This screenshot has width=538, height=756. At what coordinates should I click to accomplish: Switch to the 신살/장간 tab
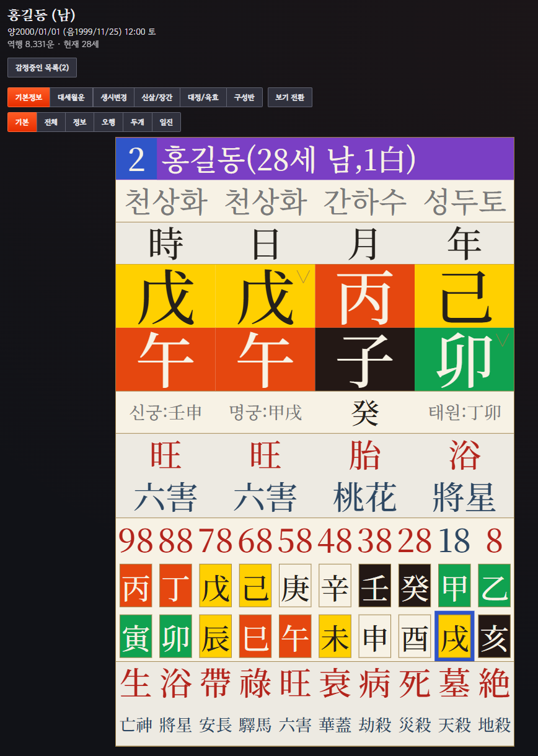(157, 97)
